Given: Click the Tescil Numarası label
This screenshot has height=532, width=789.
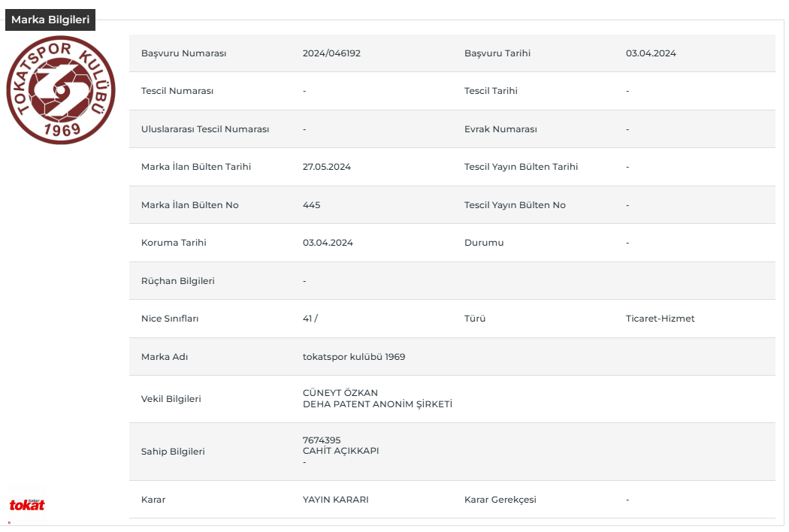Looking at the screenshot, I should click(177, 91).
